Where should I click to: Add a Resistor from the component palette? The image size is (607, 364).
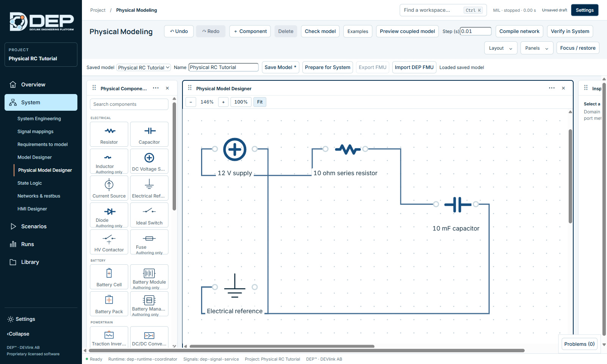click(x=109, y=134)
